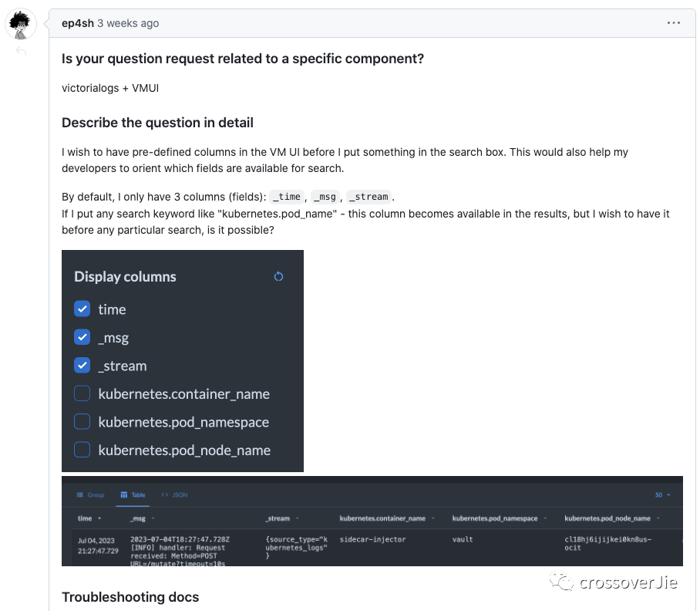The width and height of the screenshot is (700, 611).
Task: Click ep4sh's profile avatar
Action: (21, 23)
